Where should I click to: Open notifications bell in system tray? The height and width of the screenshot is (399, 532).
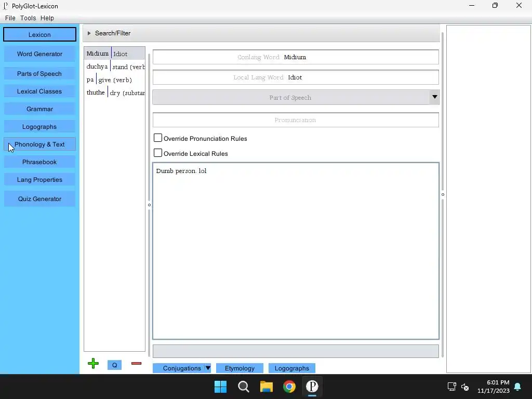[517, 387]
